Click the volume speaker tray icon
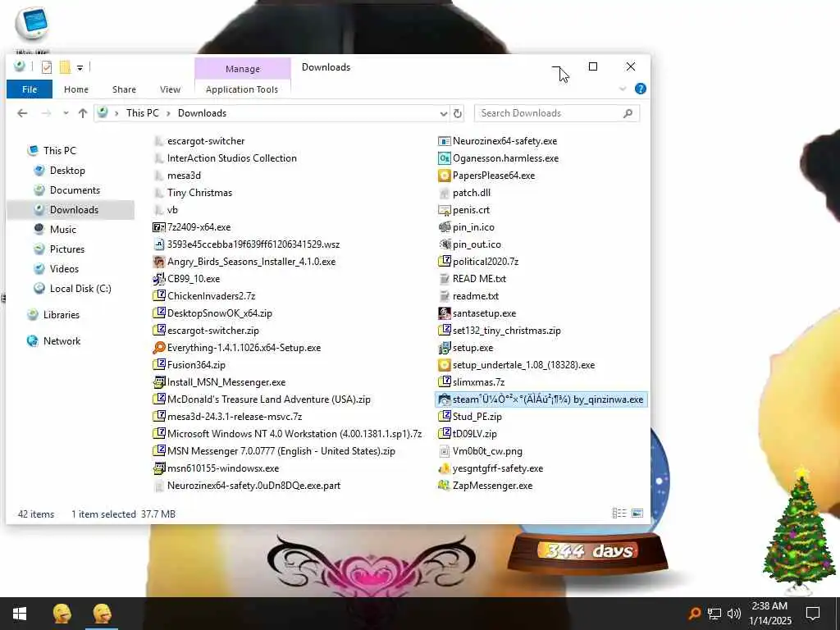840x630 pixels. [x=734, y=614]
